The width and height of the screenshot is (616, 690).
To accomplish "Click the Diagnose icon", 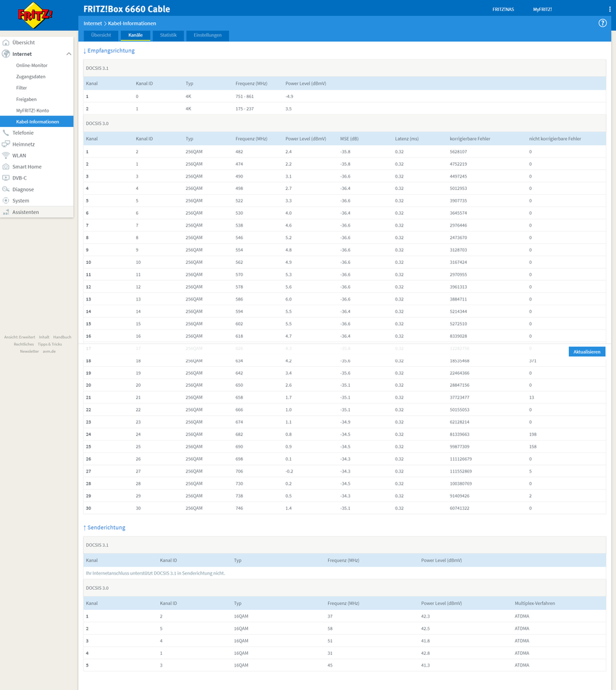I will point(6,190).
